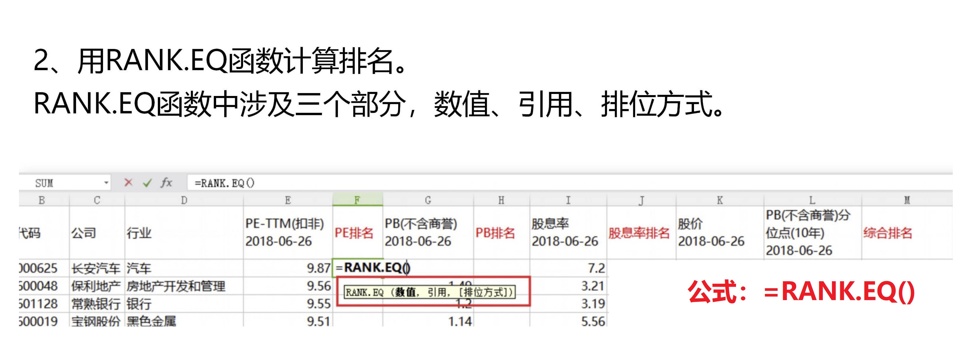980x346 pixels.
Task: Click the red cancel X icon
Action: coord(128,183)
